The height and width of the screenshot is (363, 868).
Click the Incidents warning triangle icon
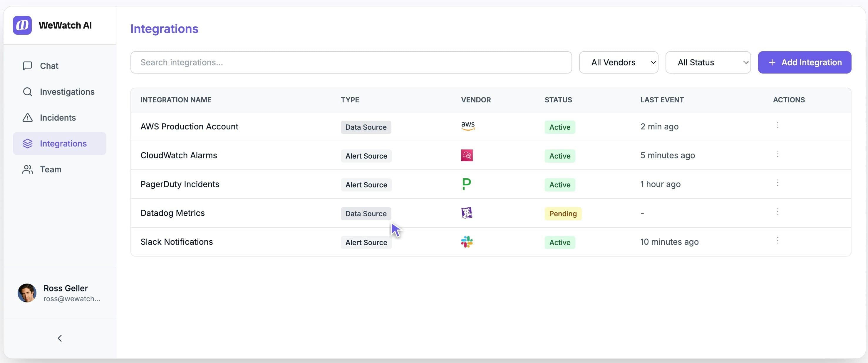coord(27,117)
